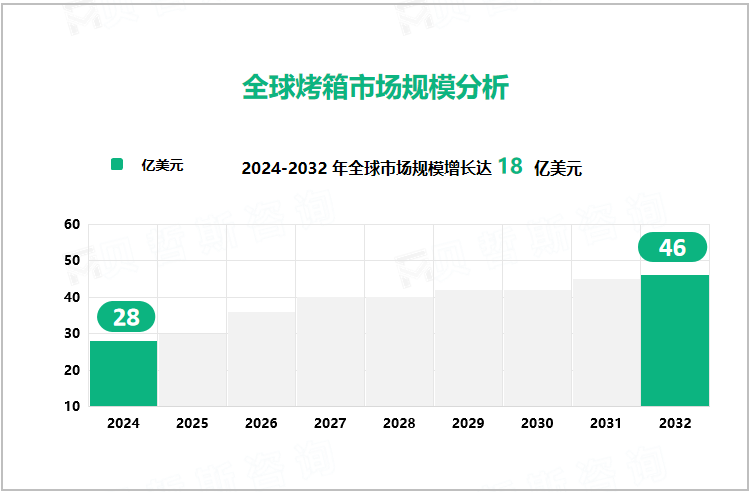
Task: Select the green 2024 bar
Action: click(123, 373)
